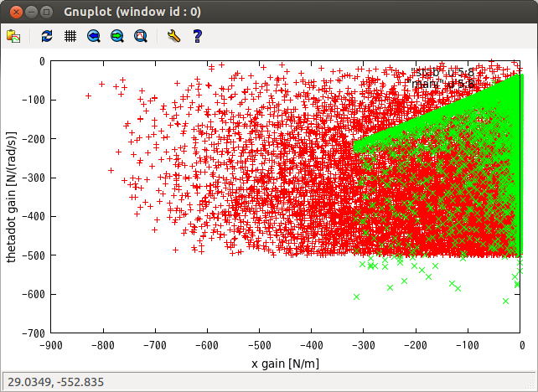
Task: Click the lowest green x marker near -600
Action: [505, 301]
